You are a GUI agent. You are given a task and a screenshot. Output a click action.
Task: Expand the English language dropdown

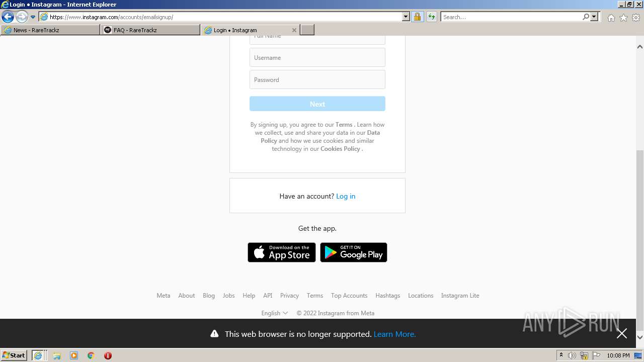275,313
